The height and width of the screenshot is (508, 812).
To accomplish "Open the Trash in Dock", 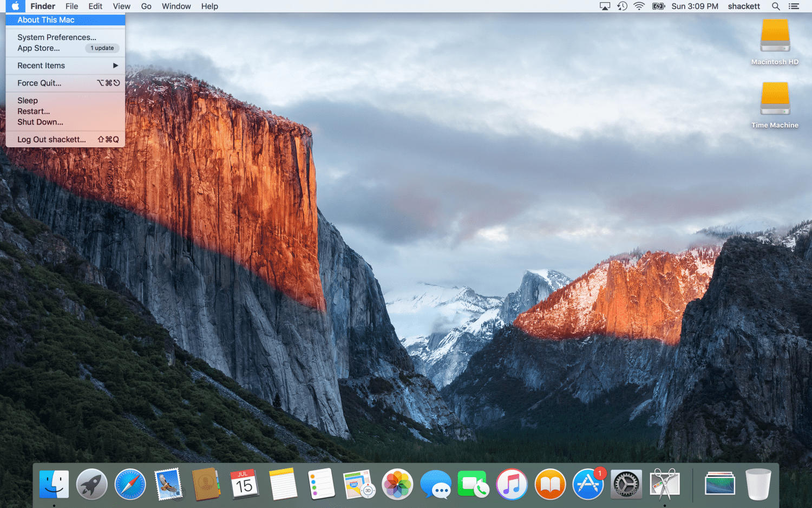I will click(x=758, y=484).
